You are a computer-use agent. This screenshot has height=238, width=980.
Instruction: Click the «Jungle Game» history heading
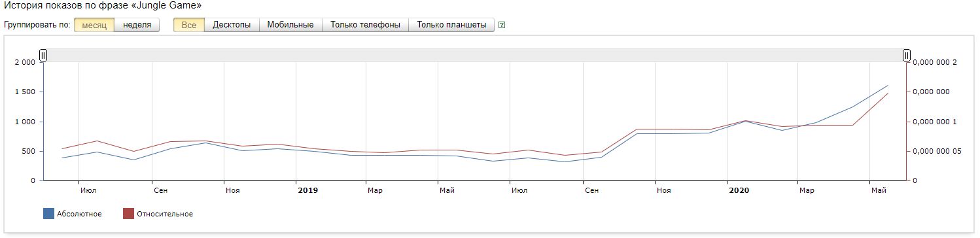[x=103, y=5]
